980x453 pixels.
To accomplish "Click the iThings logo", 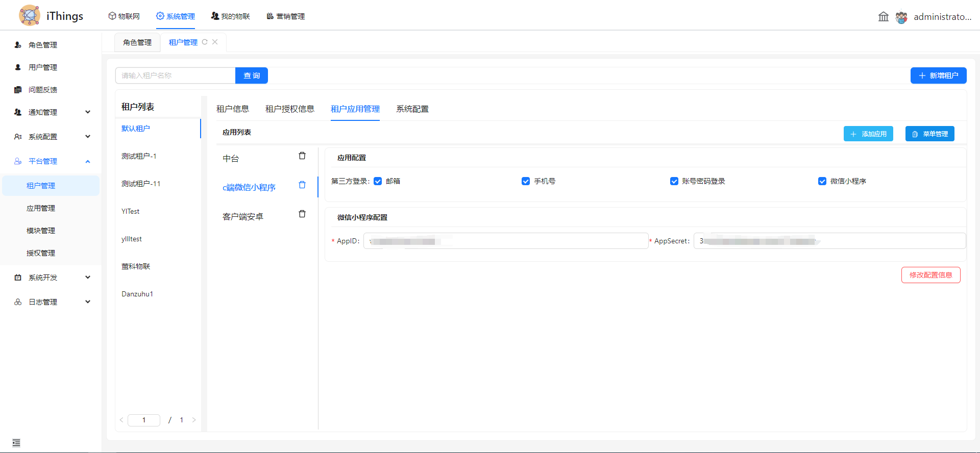I will click(x=30, y=16).
